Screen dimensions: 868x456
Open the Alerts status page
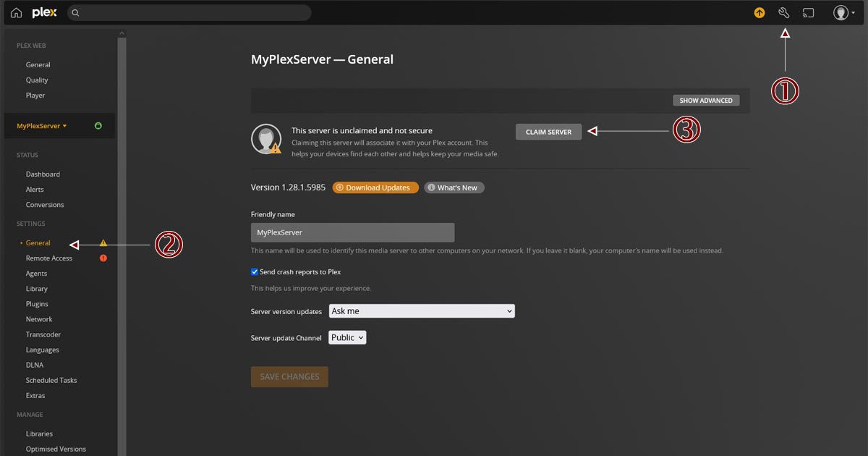coord(35,190)
